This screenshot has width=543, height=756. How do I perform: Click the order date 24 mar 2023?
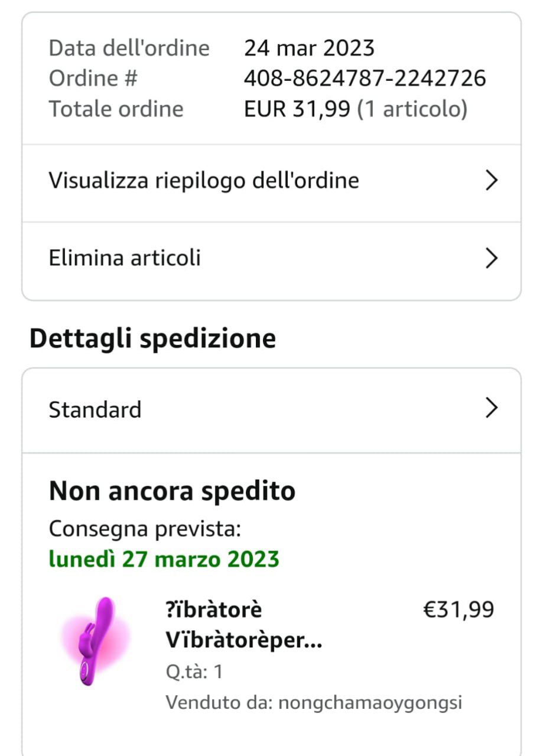pos(309,48)
